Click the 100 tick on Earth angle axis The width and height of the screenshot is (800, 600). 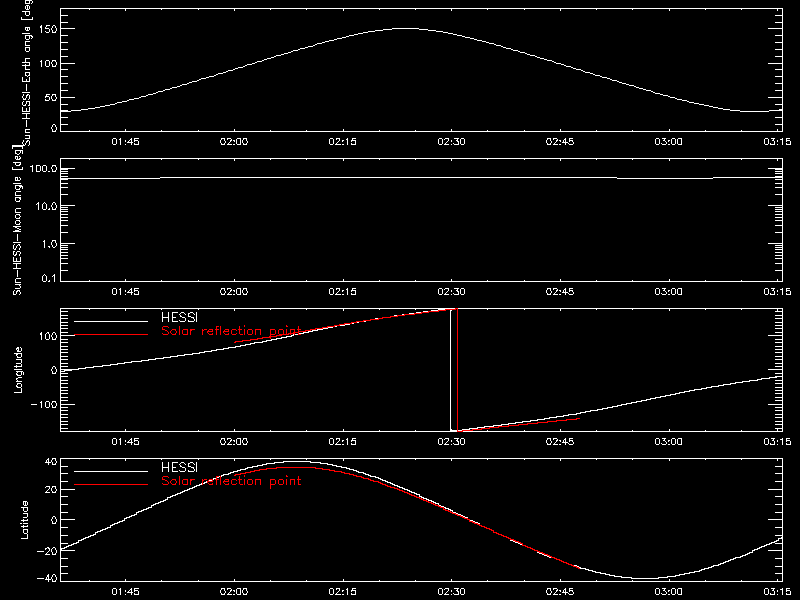click(x=48, y=63)
